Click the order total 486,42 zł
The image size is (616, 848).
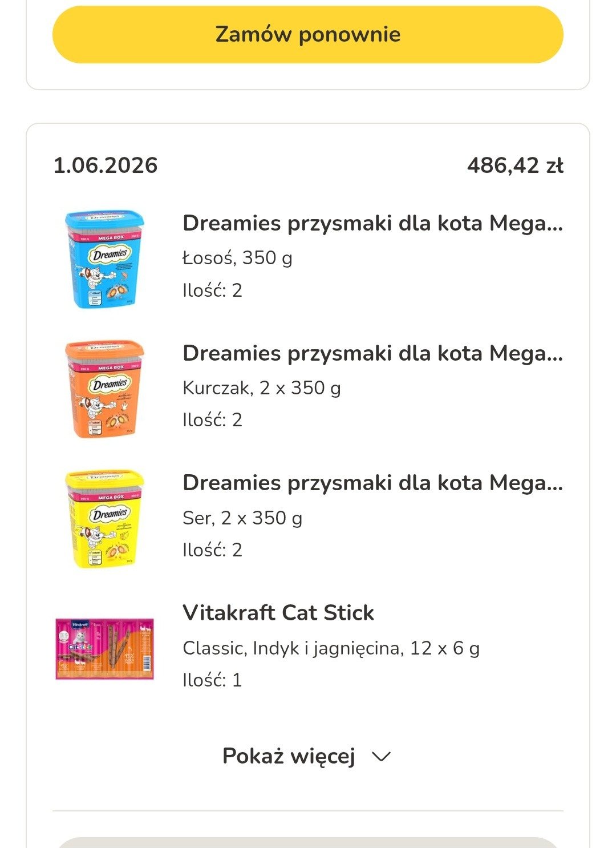515,165
